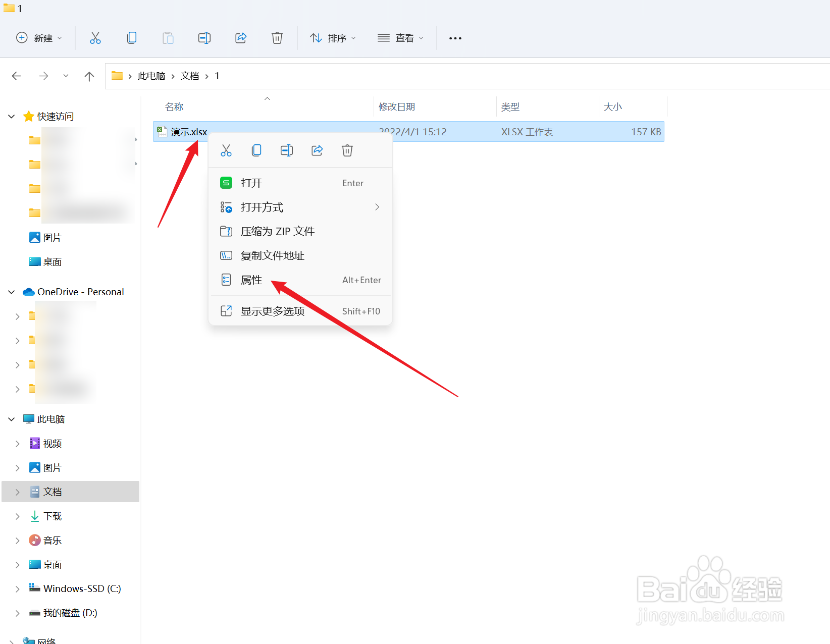
Task: Click the Delete trash icon in top toolbar
Action: (277, 38)
